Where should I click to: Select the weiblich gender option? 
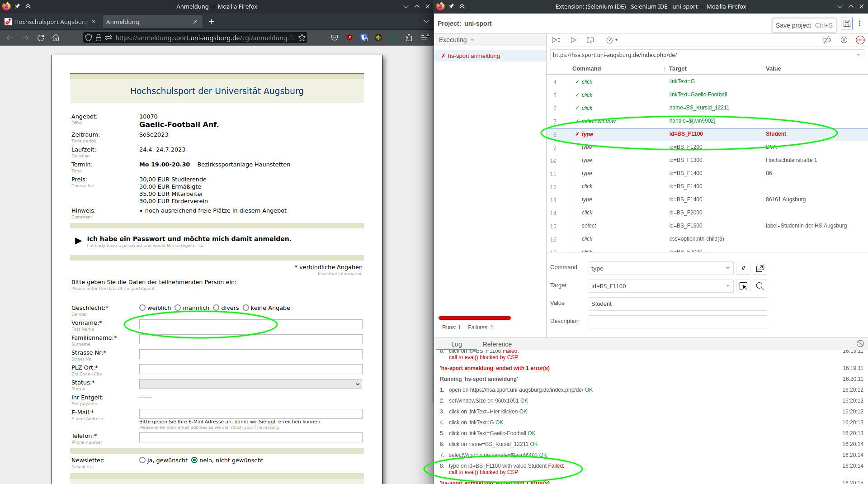[x=142, y=308]
